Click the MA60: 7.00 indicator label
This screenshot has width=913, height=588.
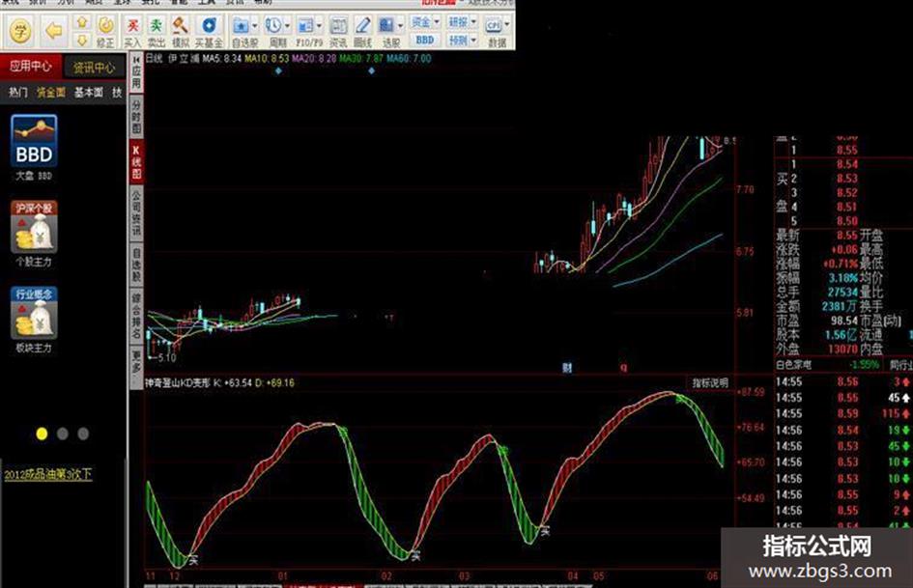coord(409,58)
